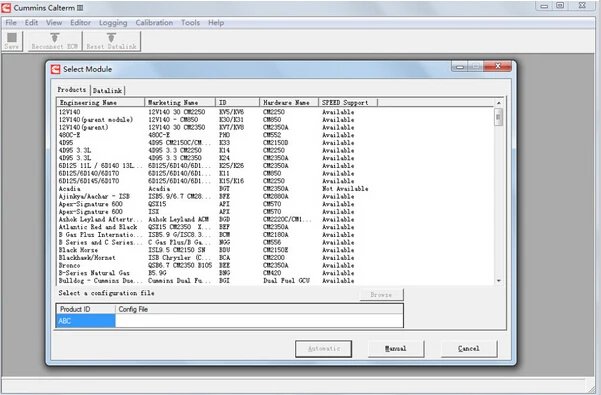Viewport: 601px width, 395px height.
Task: Sort by Marketing Name column header
Action: tap(180, 103)
